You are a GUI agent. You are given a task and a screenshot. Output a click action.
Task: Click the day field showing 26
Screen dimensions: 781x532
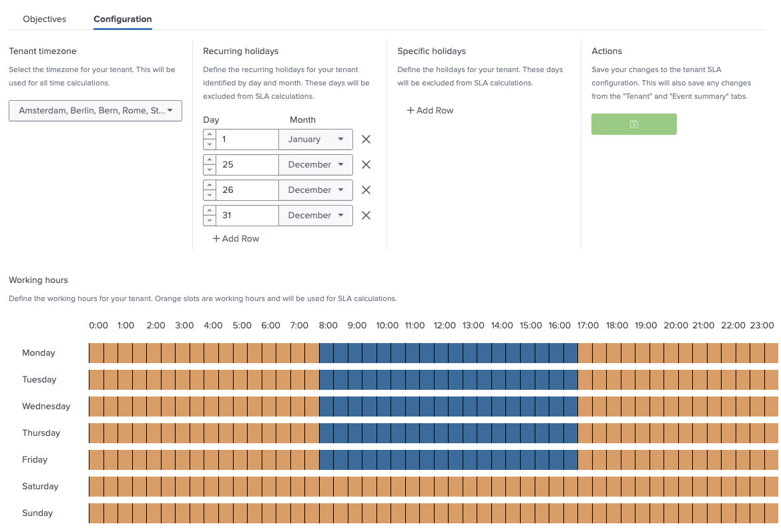coord(247,190)
